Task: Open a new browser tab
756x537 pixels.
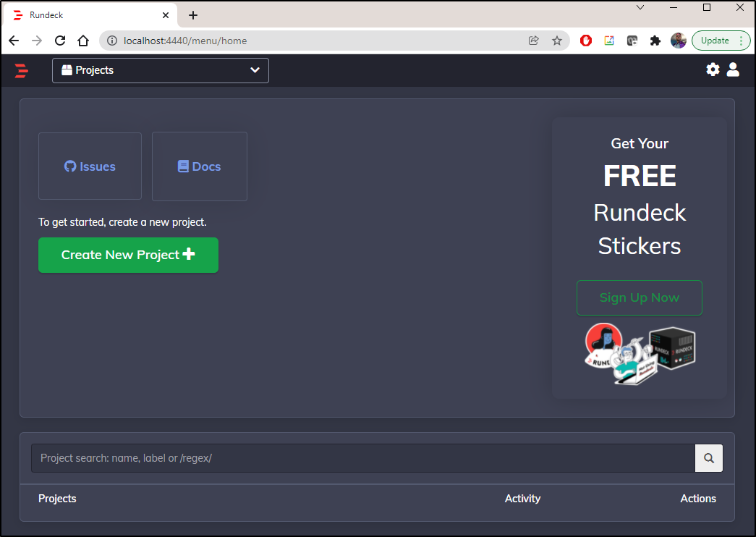Action: click(193, 15)
